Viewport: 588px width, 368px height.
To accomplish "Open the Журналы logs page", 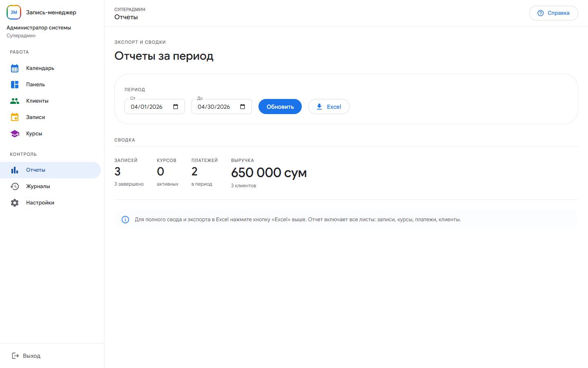I will coord(50,186).
